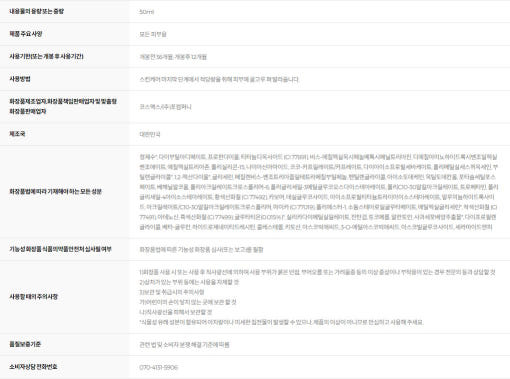Select the '대한민국' country value
The image size is (510, 379).
point(150,134)
